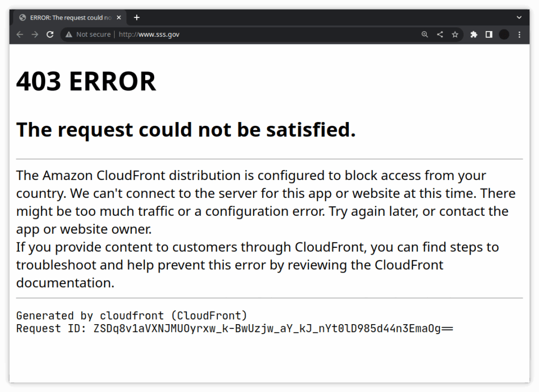Open the zoom magnifier icon in address bar
The image size is (539, 392).
pos(425,34)
